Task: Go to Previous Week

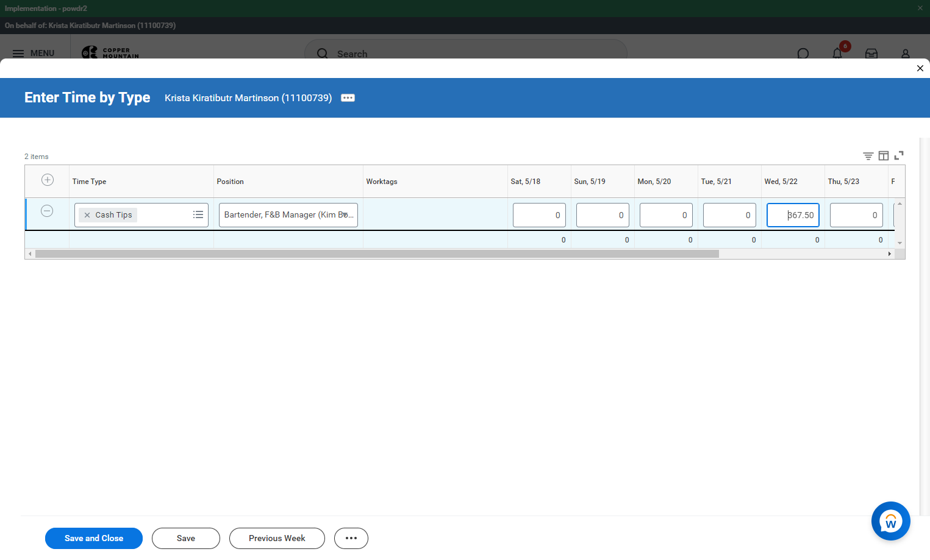Action: 277,539
